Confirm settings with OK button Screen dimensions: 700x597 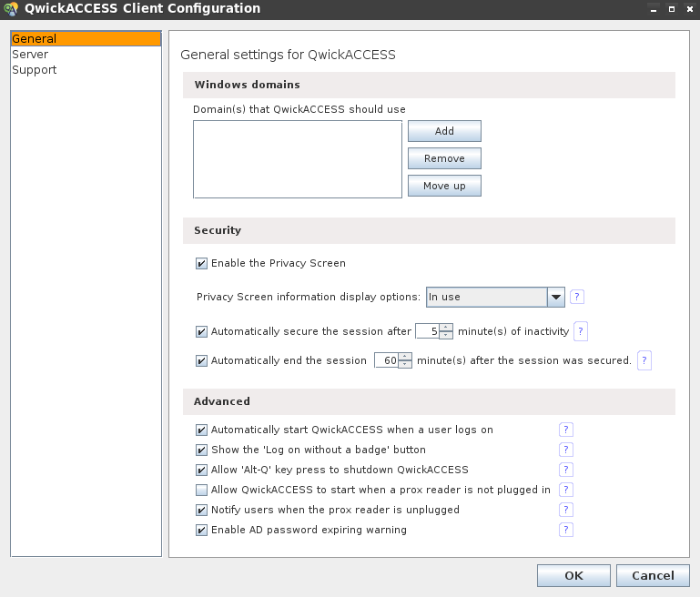[x=573, y=575]
